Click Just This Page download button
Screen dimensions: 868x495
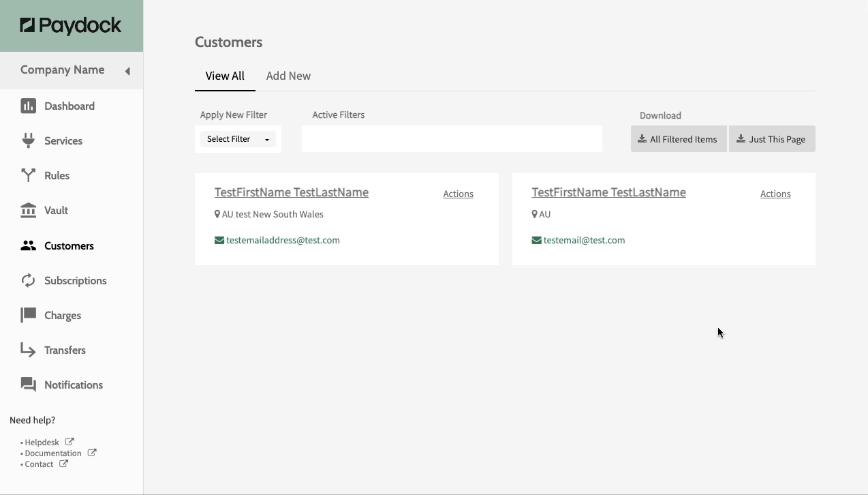point(771,139)
